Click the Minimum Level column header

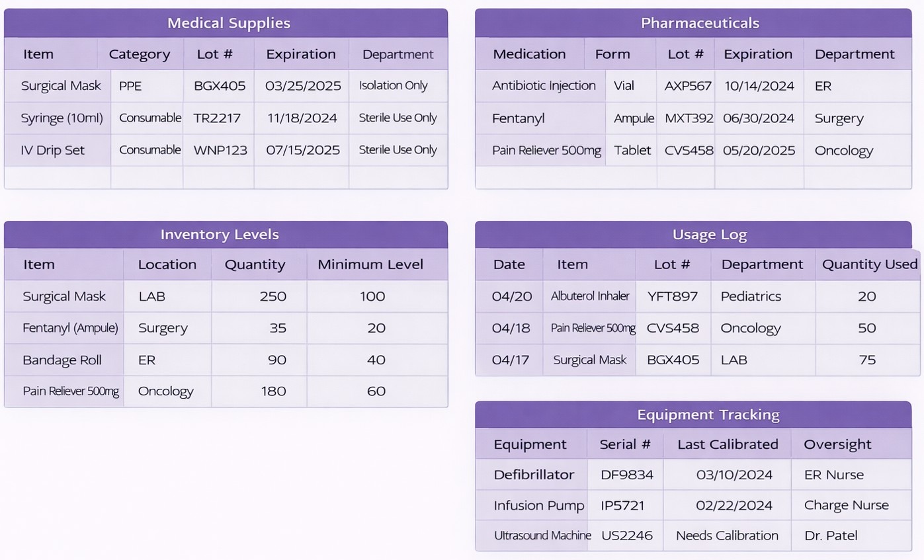370,264
